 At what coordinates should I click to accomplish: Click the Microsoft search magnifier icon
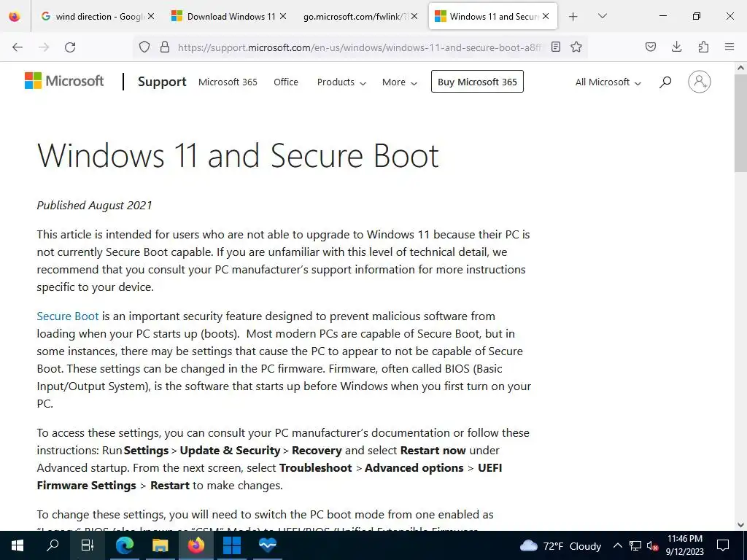pyautogui.click(x=665, y=82)
